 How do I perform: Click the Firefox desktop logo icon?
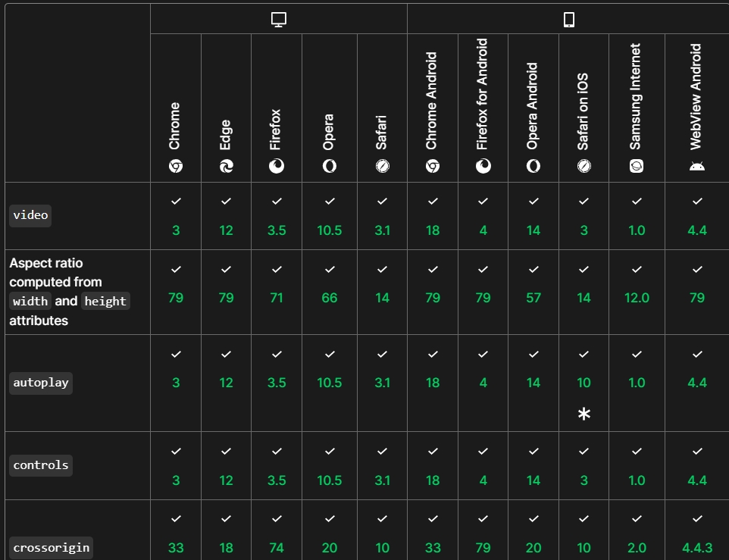[x=277, y=166]
